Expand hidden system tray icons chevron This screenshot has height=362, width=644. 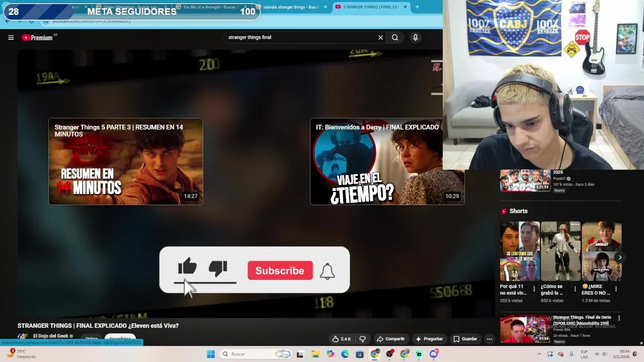click(539, 354)
